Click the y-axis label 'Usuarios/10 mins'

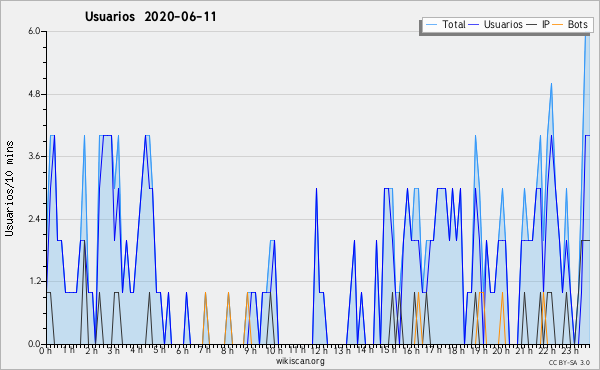(9, 189)
